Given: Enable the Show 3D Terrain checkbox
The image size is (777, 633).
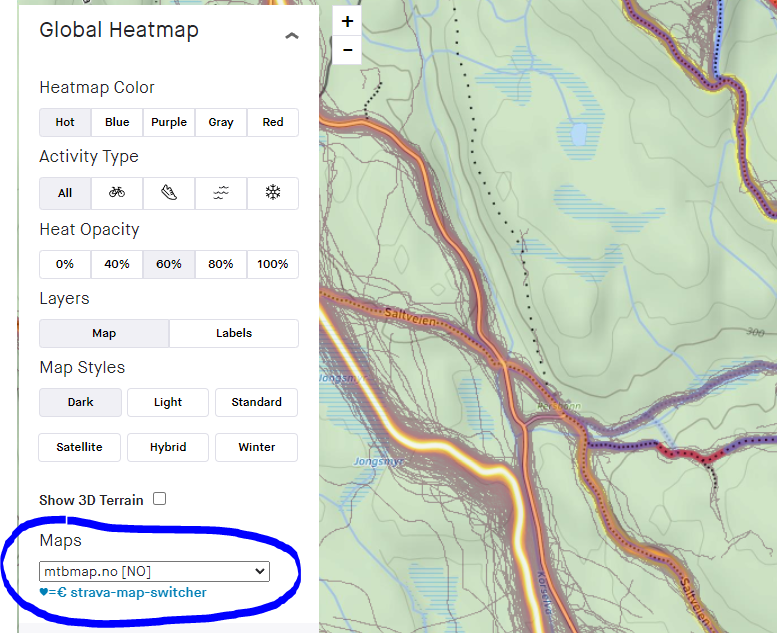Looking at the screenshot, I should tap(159, 499).
